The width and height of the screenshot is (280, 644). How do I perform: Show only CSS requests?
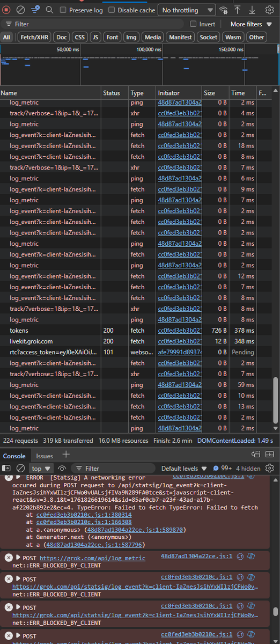[79, 37]
